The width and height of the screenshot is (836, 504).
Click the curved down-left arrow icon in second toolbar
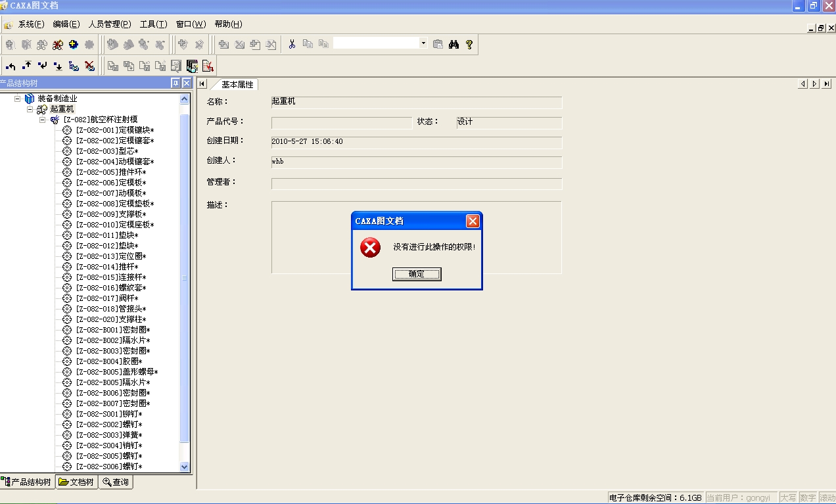point(42,66)
